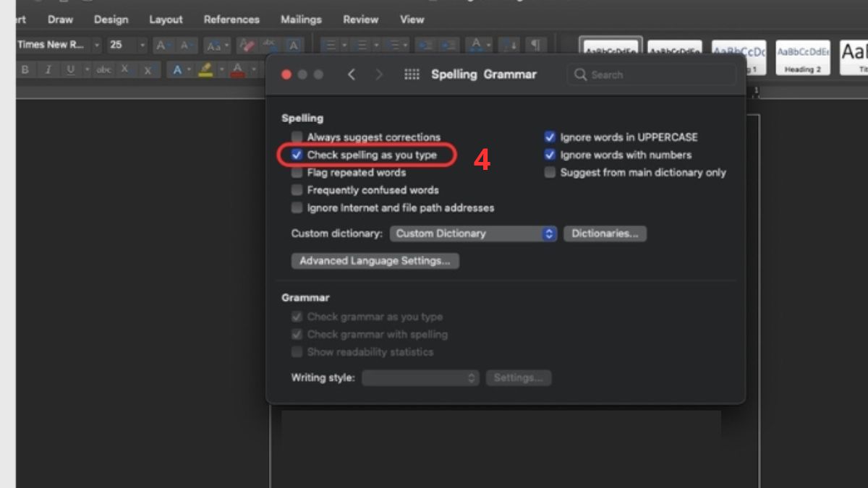Uncheck Check spelling as you type
Screen dimensions: 868x488
point(297,155)
